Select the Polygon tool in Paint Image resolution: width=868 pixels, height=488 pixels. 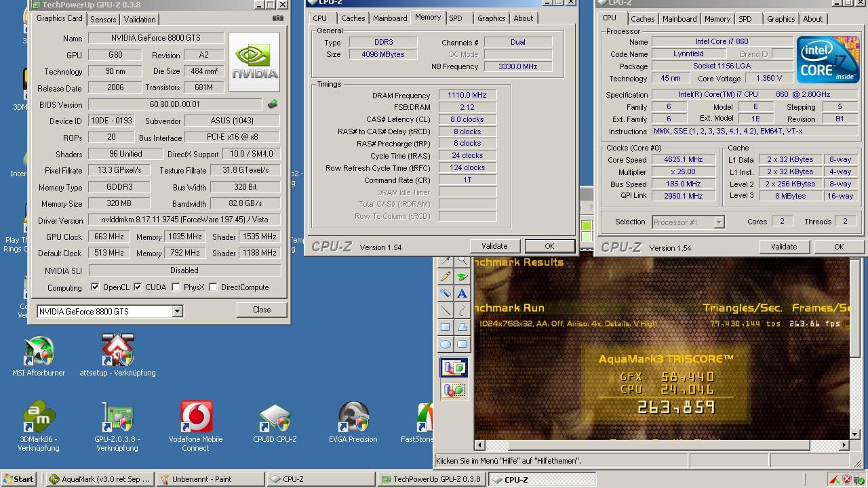[462, 327]
